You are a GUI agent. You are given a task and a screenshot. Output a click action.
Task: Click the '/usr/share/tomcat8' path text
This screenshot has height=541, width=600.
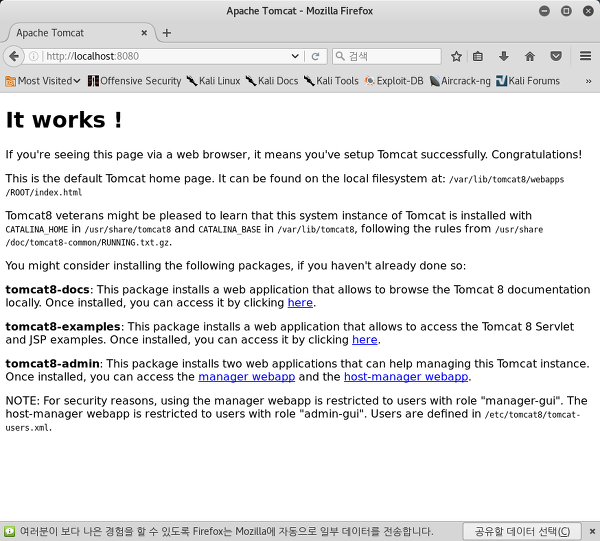pos(127,229)
